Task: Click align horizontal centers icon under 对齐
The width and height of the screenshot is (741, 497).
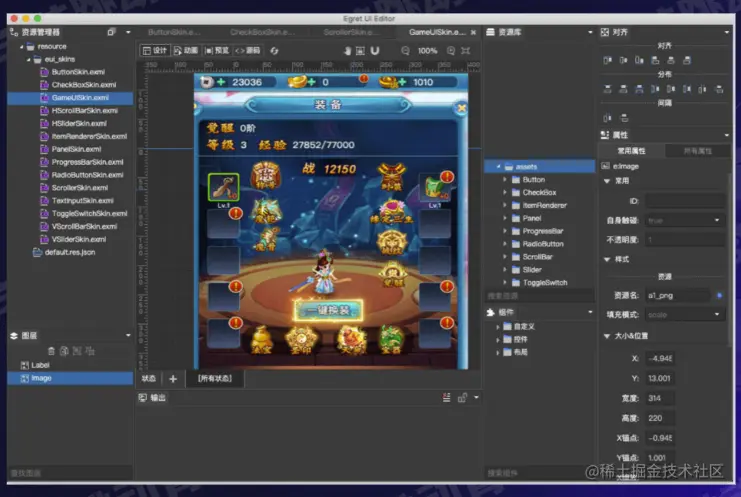Action: pos(623,60)
